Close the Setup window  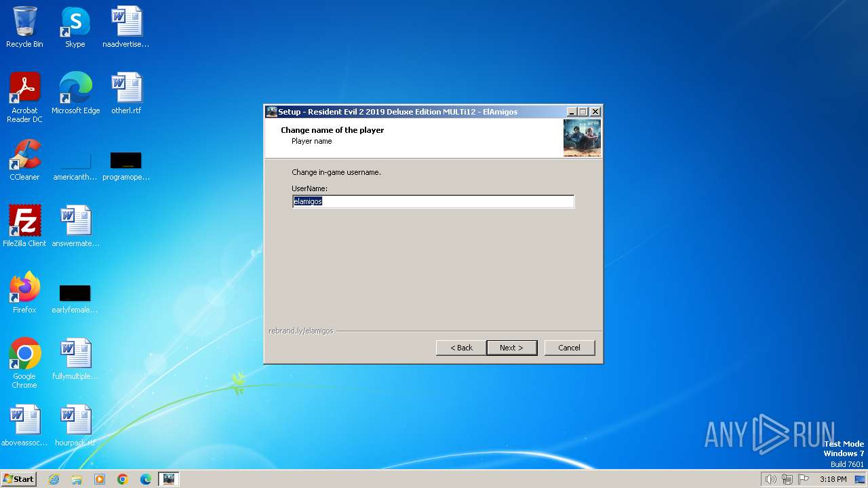pos(595,112)
